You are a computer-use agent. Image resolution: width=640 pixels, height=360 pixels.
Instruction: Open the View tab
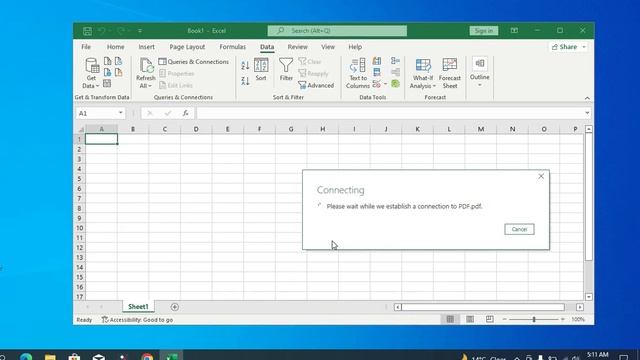tap(328, 47)
